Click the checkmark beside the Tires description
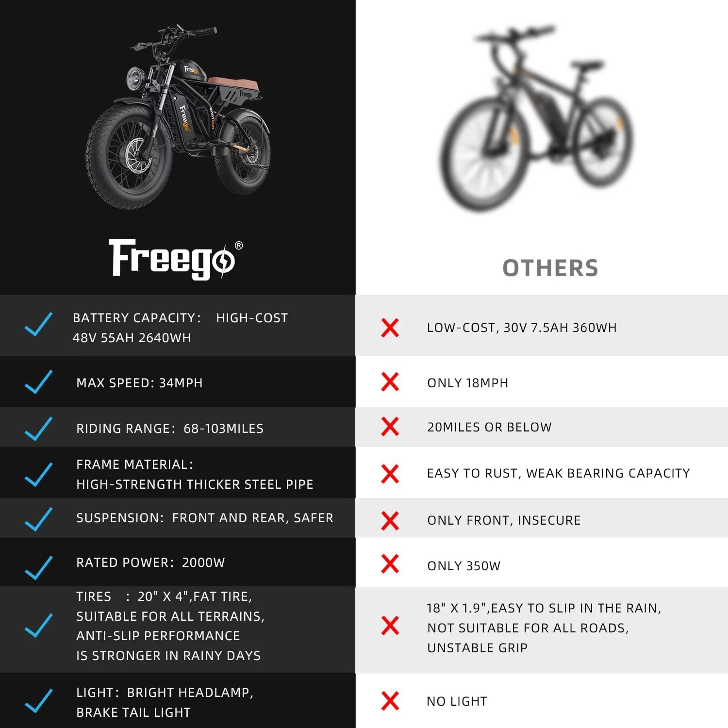The height and width of the screenshot is (728, 728). coord(38,626)
